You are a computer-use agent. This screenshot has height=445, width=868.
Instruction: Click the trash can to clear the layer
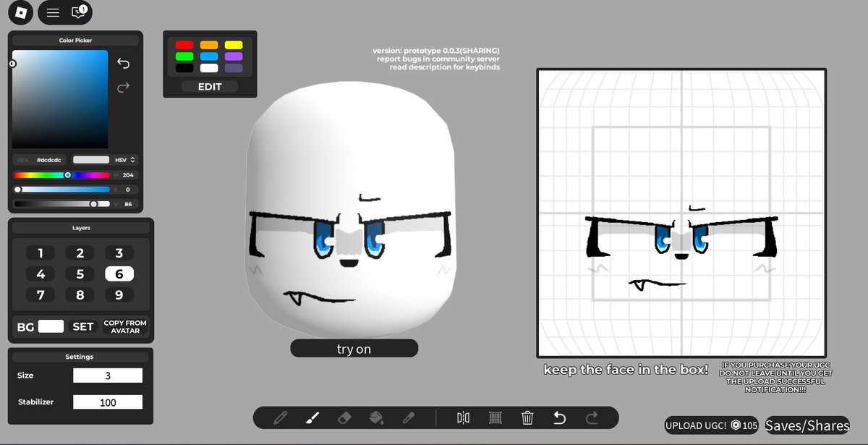pos(527,418)
